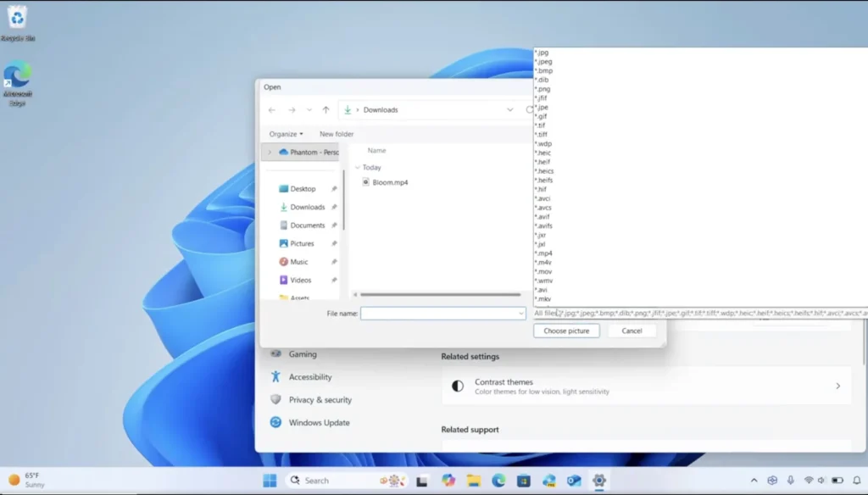Collapse the Today file group
This screenshot has width=868, height=495.
(358, 168)
